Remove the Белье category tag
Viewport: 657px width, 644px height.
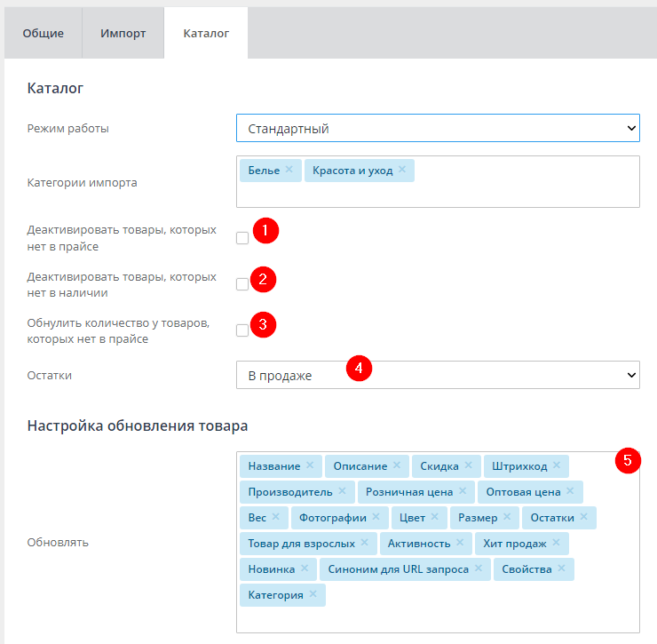[289, 171]
